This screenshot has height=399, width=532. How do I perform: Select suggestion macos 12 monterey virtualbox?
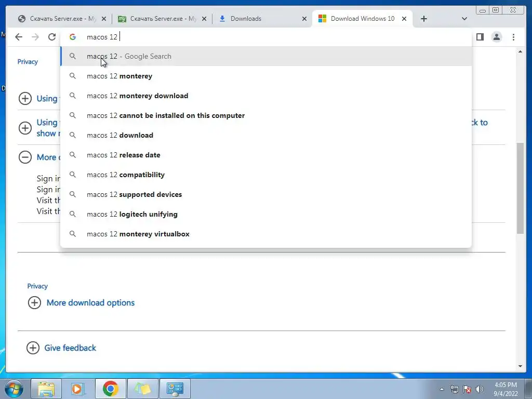point(265,234)
